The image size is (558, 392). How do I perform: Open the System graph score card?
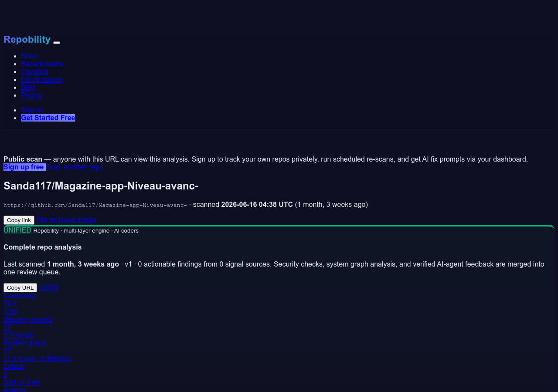pos(37,351)
